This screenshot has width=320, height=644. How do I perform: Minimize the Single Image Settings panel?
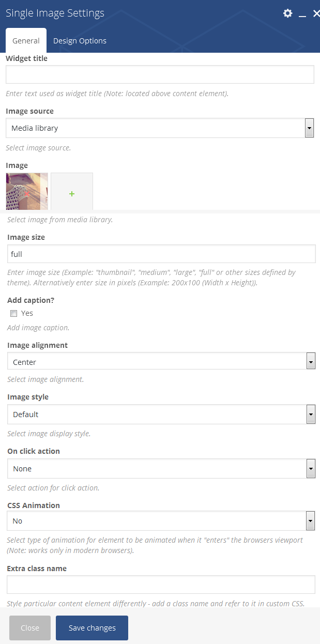pyautogui.click(x=302, y=14)
